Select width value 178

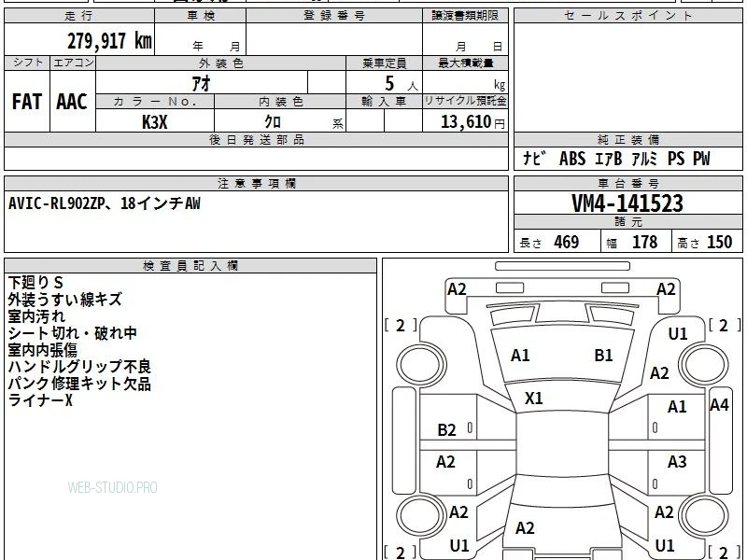coord(644,242)
